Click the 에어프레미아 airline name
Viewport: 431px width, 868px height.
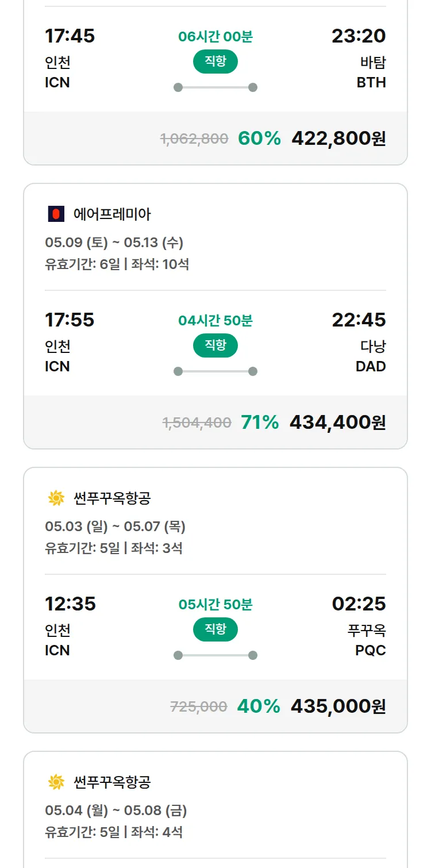[112, 214]
